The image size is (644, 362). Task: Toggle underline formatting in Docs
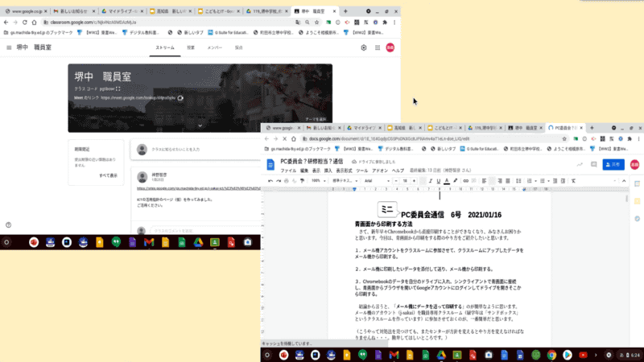pyautogui.click(x=439, y=181)
